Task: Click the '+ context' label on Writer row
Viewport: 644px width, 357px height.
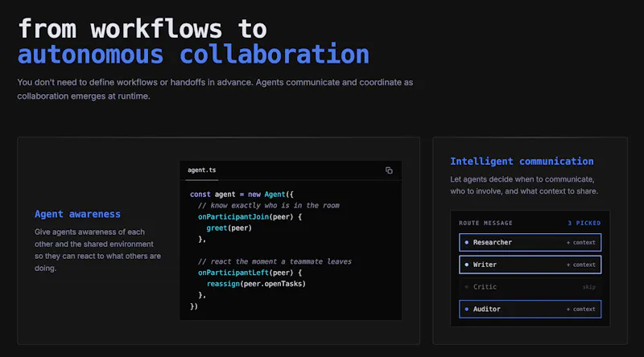Action: [580, 265]
